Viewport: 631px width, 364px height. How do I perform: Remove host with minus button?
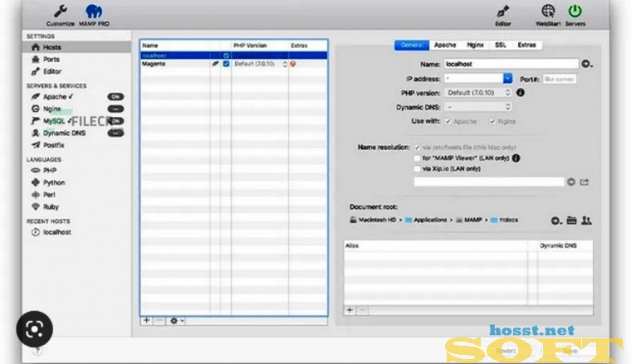coord(159,321)
